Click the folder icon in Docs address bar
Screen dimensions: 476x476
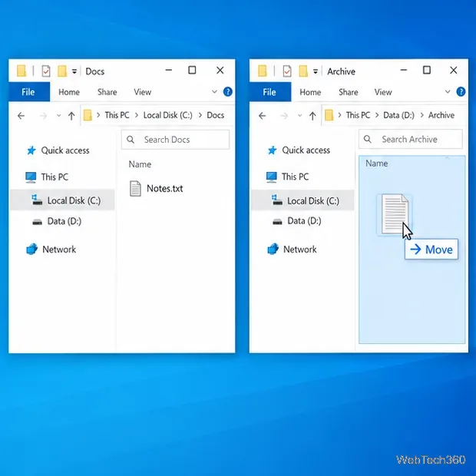coord(88,115)
